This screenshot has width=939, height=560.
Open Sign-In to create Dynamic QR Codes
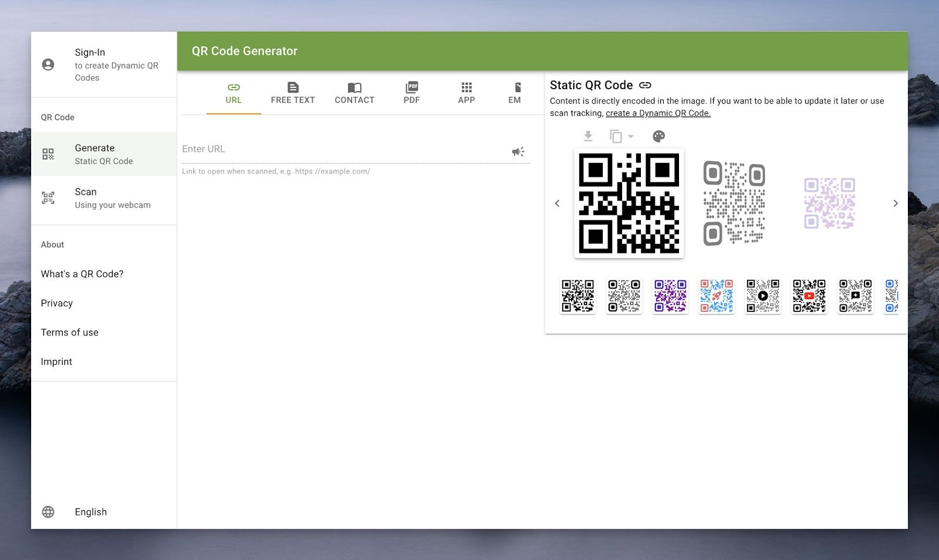click(x=104, y=65)
